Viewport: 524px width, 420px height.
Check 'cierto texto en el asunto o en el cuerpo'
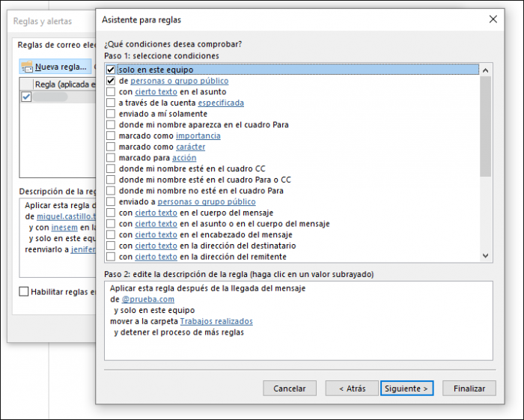[111, 224]
